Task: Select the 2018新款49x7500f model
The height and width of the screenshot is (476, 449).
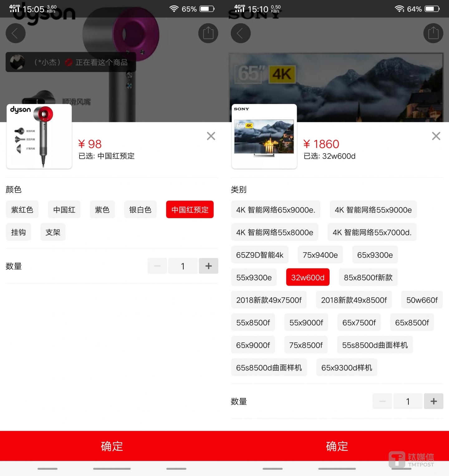Action: pyautogui.click(x=268, y=300)
